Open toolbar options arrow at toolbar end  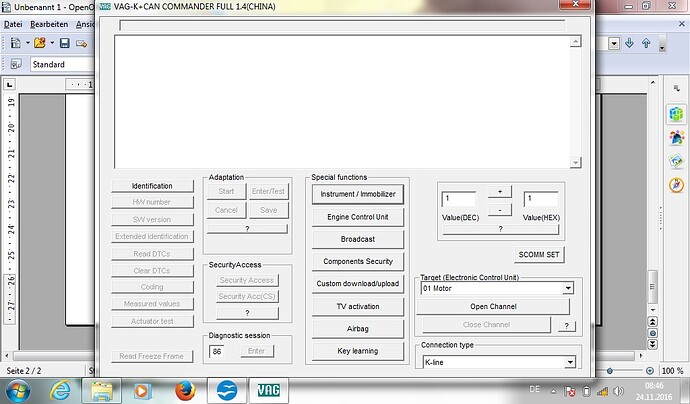coord(662,46)
